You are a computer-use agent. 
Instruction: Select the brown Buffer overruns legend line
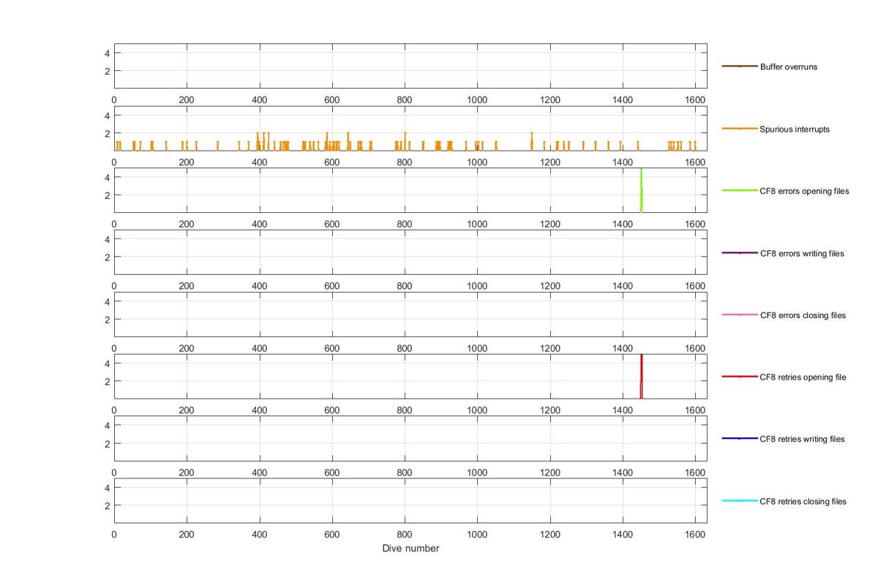click(x=740, y=67)
